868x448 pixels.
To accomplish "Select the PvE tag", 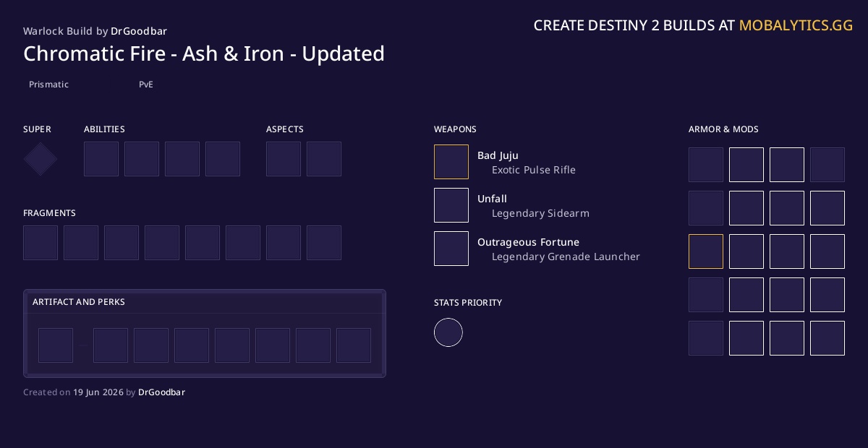I will [146, 85].
